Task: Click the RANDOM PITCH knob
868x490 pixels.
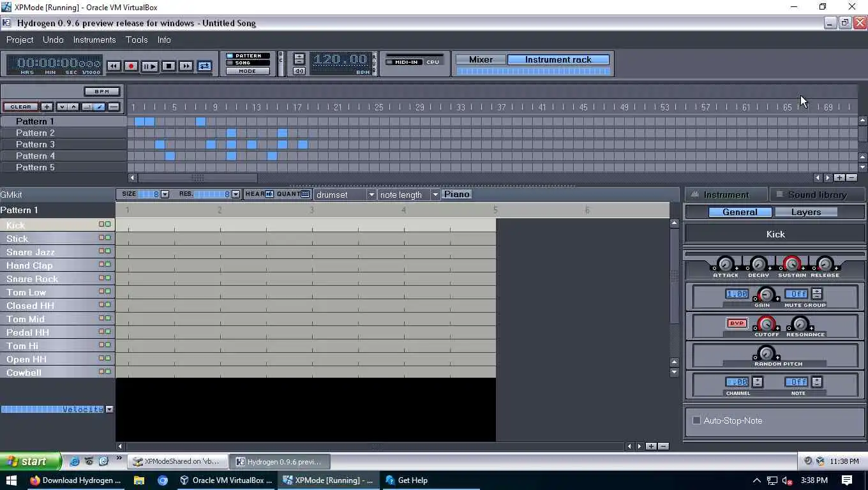Action: [x=766, y=353]
